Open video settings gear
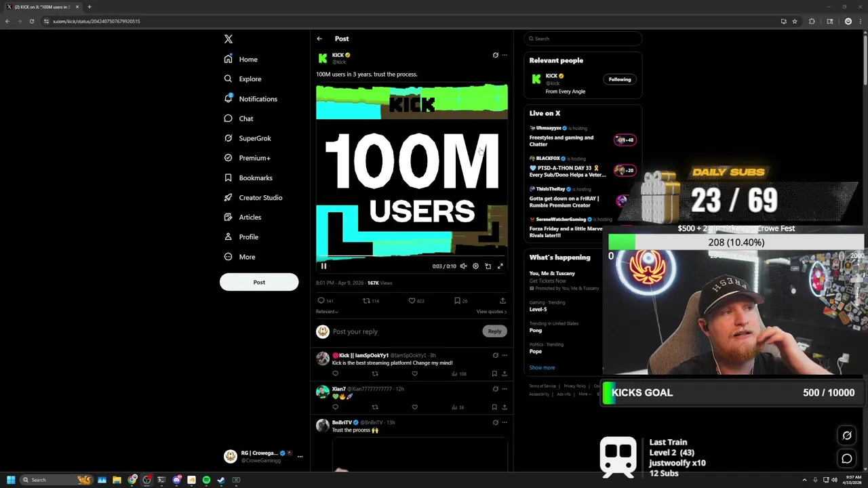The height and width of the screenshot is (488, 868). point(475,266)
